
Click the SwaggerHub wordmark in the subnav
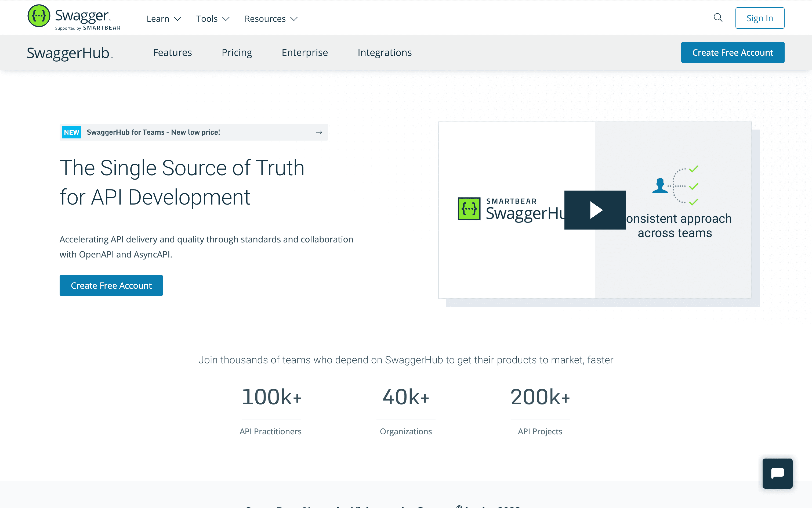(70, 53)
